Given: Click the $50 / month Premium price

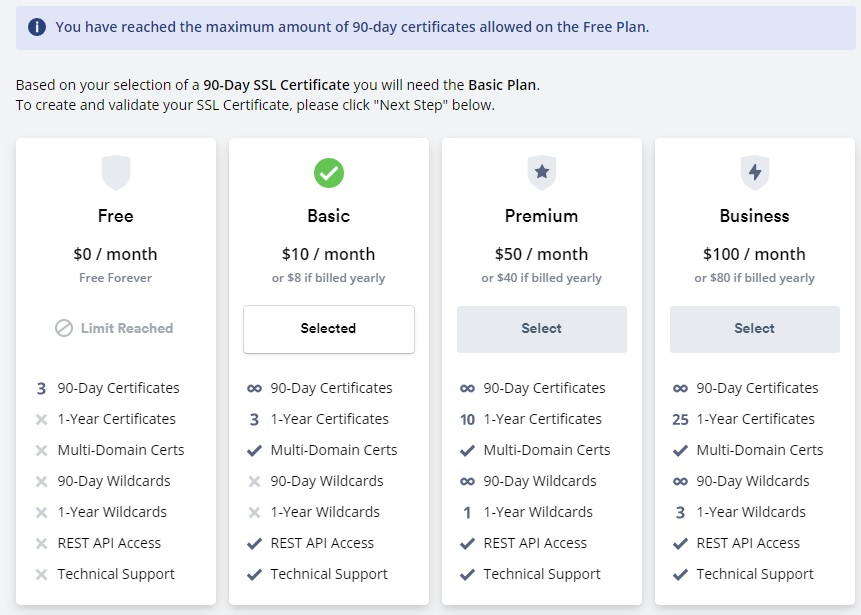Looking at the screenshot, I should [x=541, y=254].
